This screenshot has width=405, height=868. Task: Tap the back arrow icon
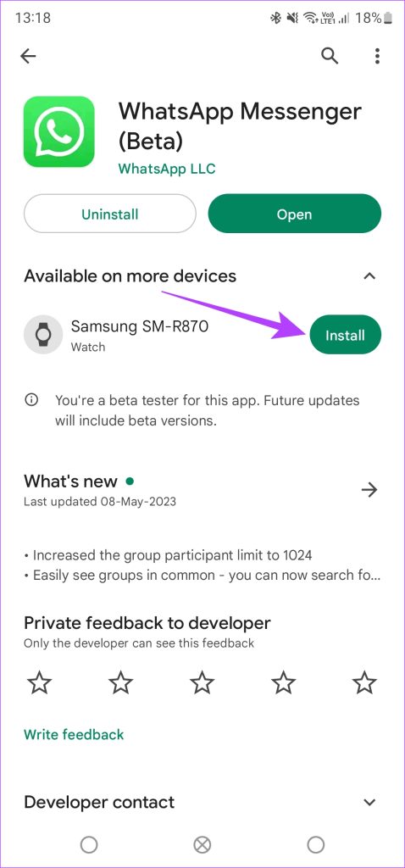pyautogui.click(x=28, y=56)
